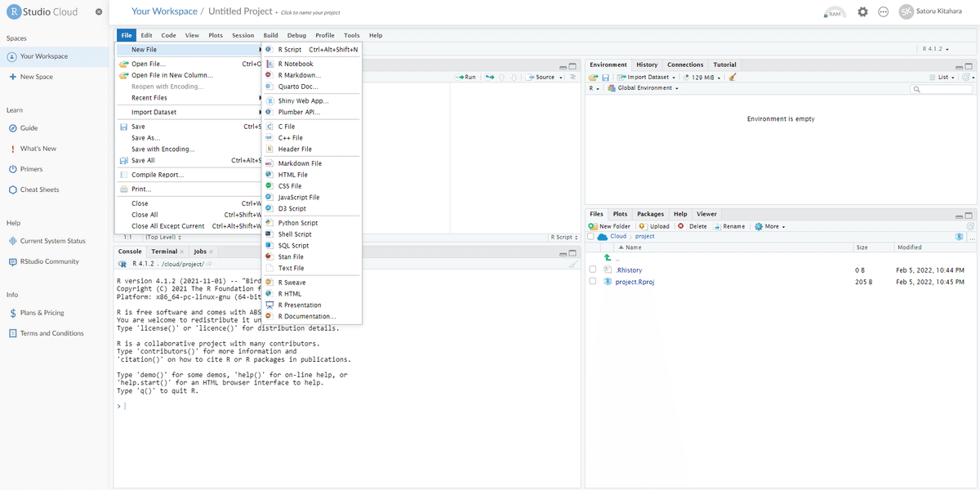Open account settings gear icon

pos(863,11)
